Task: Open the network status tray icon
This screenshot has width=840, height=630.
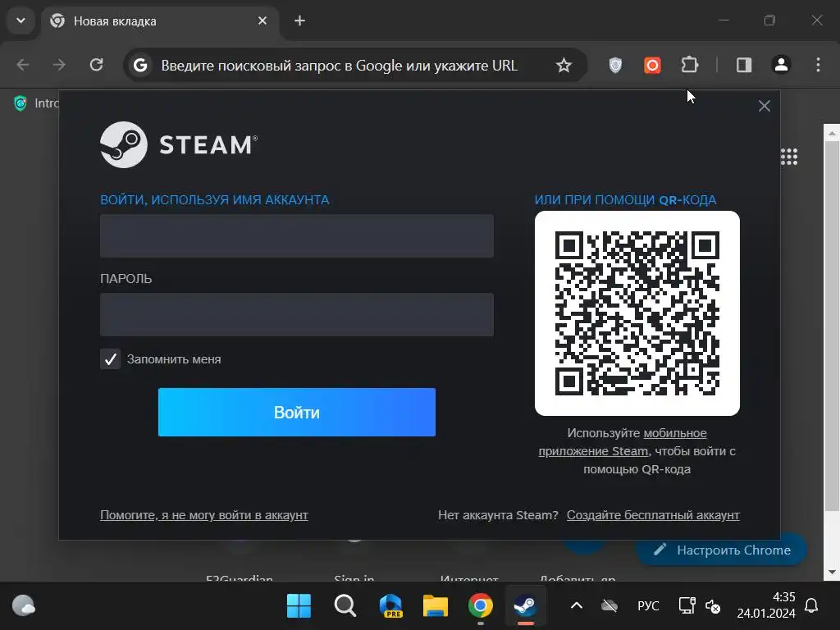Action: [x=687, y=606]
